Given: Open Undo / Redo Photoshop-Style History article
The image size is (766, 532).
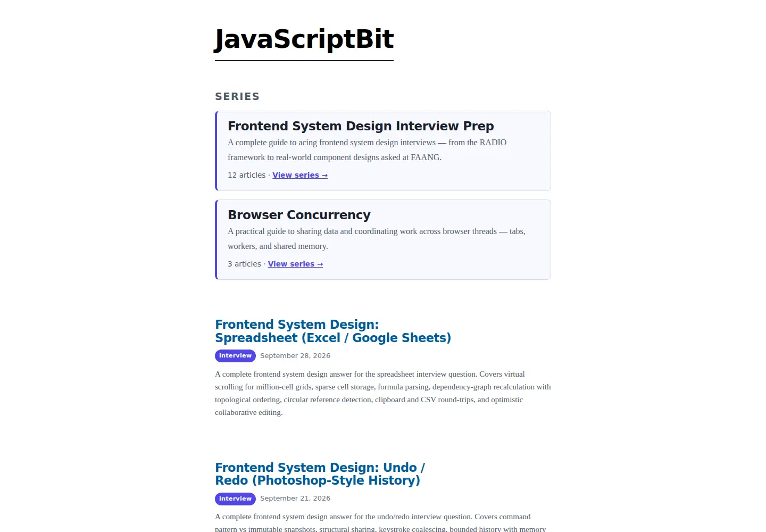Looking at the screenshot, I should pos(320,474).
